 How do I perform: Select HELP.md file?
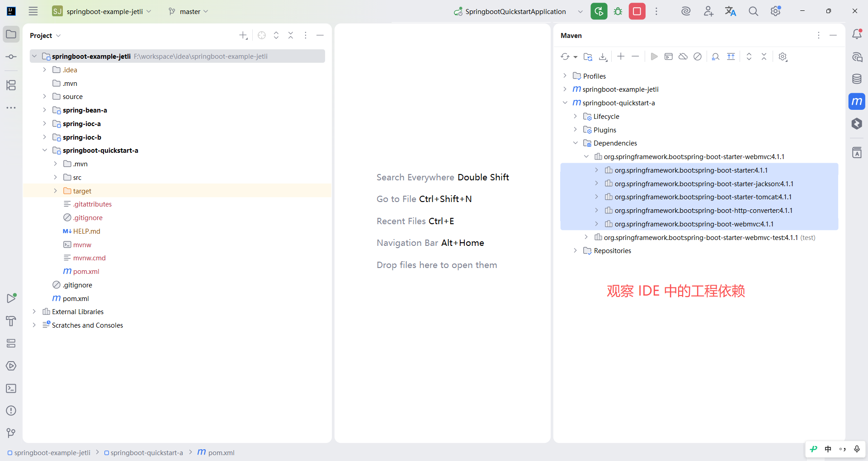click(86, 231)
